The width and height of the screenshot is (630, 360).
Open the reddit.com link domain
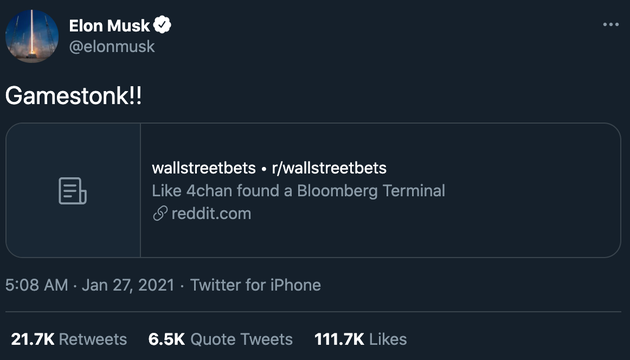(x=211, y=214)
